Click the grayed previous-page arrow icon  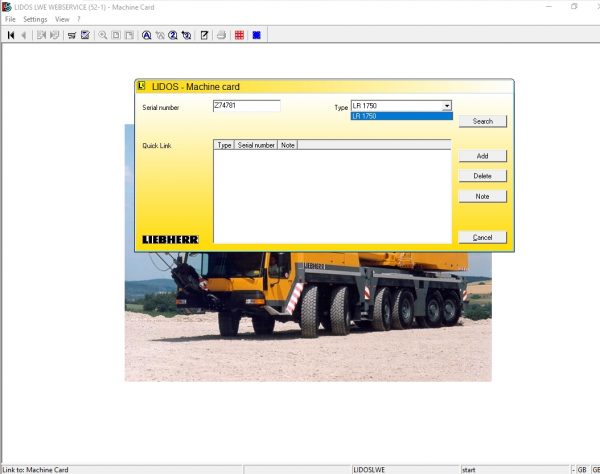24,35
